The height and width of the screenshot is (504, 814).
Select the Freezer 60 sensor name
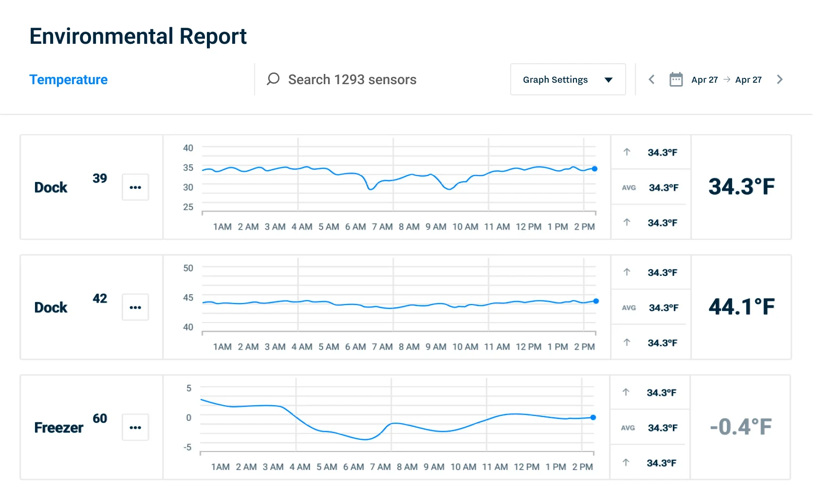59,428
